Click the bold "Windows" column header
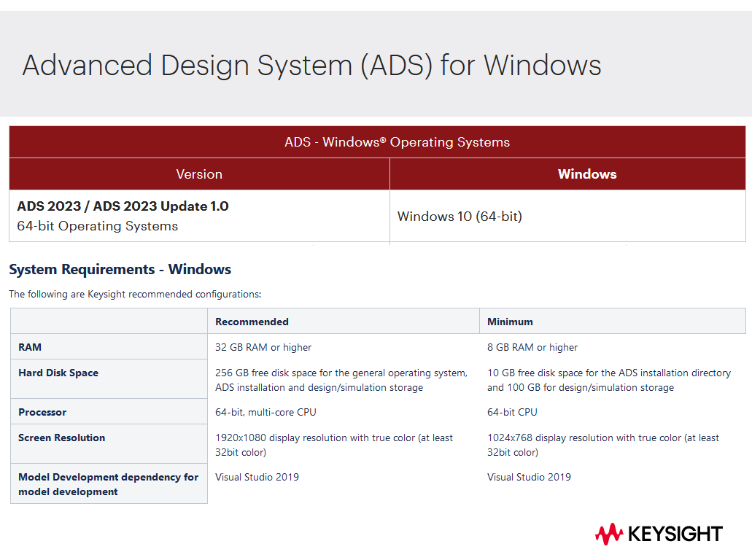The height and width of the screenshot is (560, 752). 587,174
